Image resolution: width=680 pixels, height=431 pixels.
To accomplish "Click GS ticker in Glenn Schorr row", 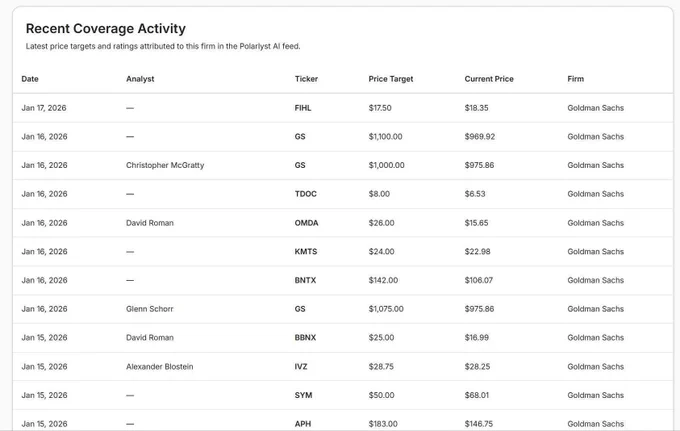I will coord(300,309).
